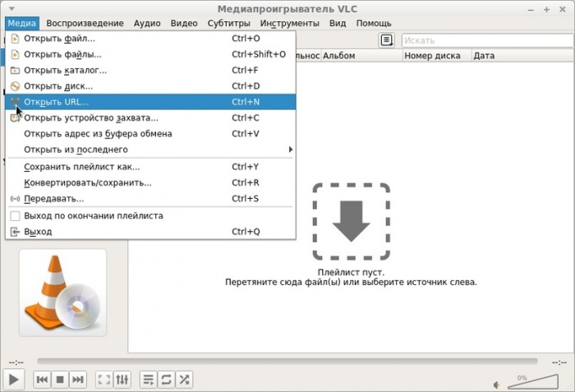
Task: Click the Open Files multiple-document icon
Action: click(x=15, y=54)
